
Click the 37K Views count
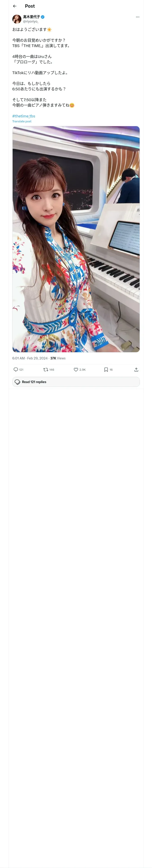(58, 358)
